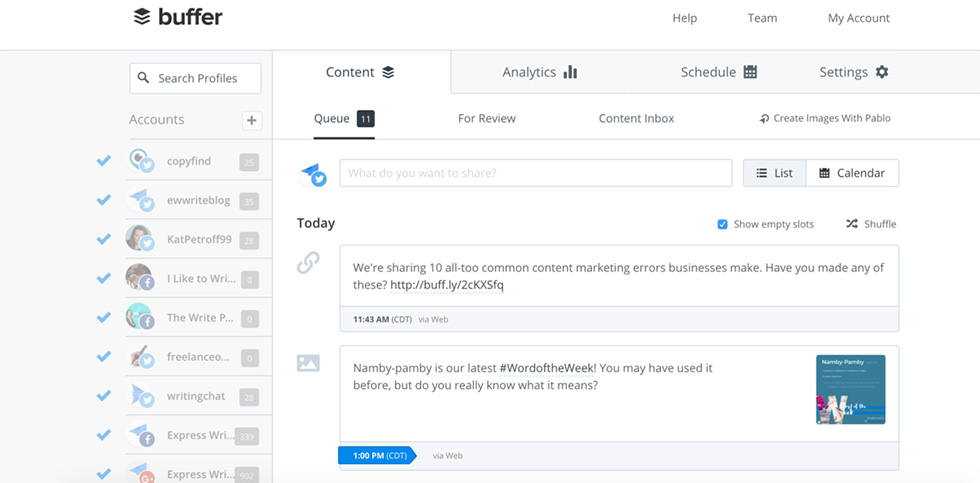
Task: Click the image type icon beside Namby-pamby post
Action: click(308, 363)
